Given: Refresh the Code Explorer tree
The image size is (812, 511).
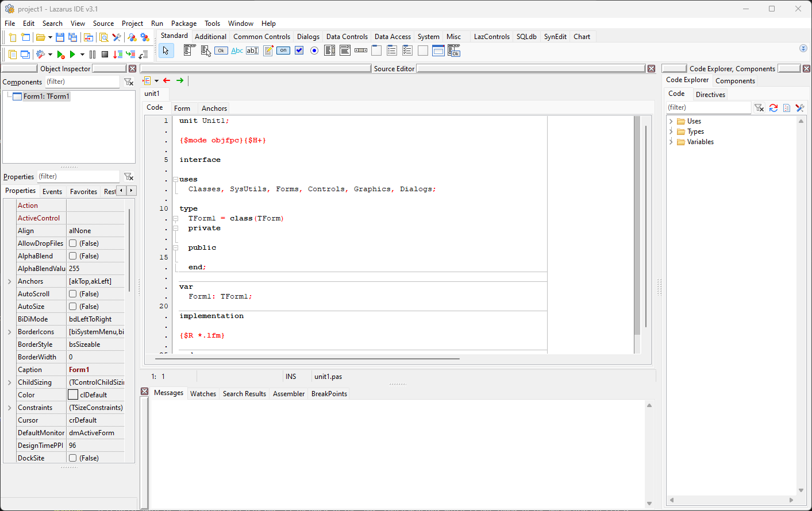Looking at the screenshot, I should coord(773,108).
